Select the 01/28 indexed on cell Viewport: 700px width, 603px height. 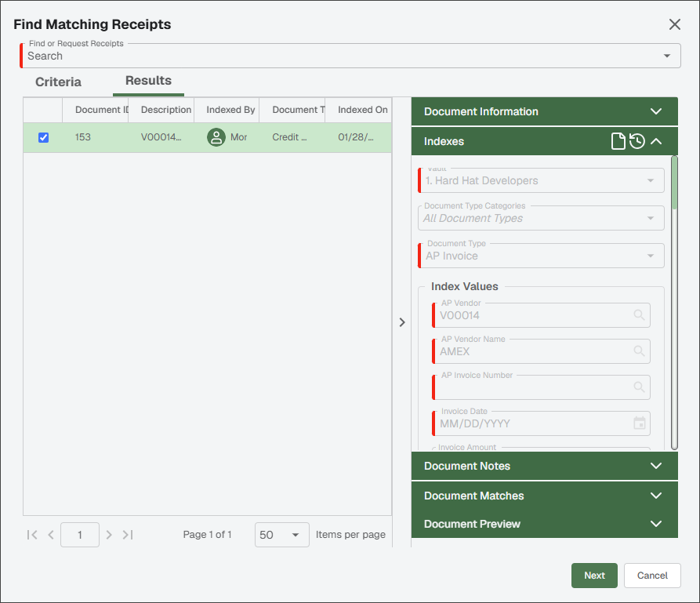click(x=358, y=137)
